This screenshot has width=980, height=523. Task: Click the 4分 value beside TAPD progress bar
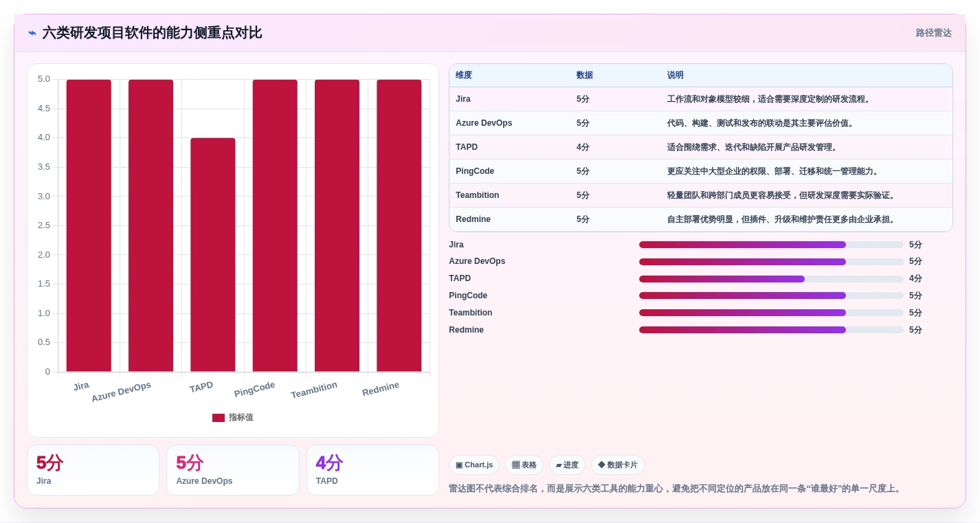pos(915,278)
